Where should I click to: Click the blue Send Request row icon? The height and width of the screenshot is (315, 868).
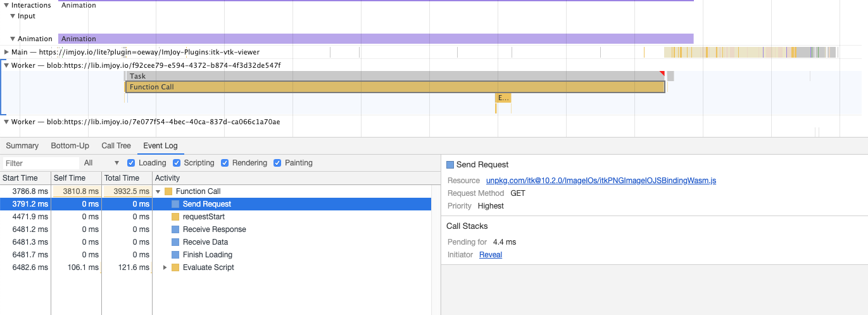click(175, 204)
